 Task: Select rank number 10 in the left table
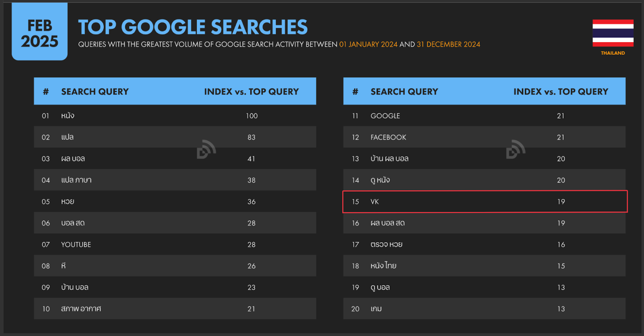(46, 309)
